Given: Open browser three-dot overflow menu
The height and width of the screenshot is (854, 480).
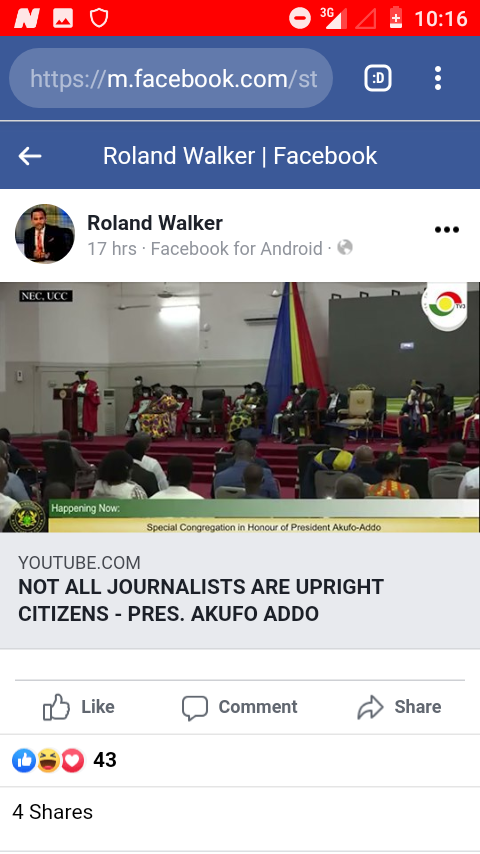Looking at the screenshot, I should 438,78.
